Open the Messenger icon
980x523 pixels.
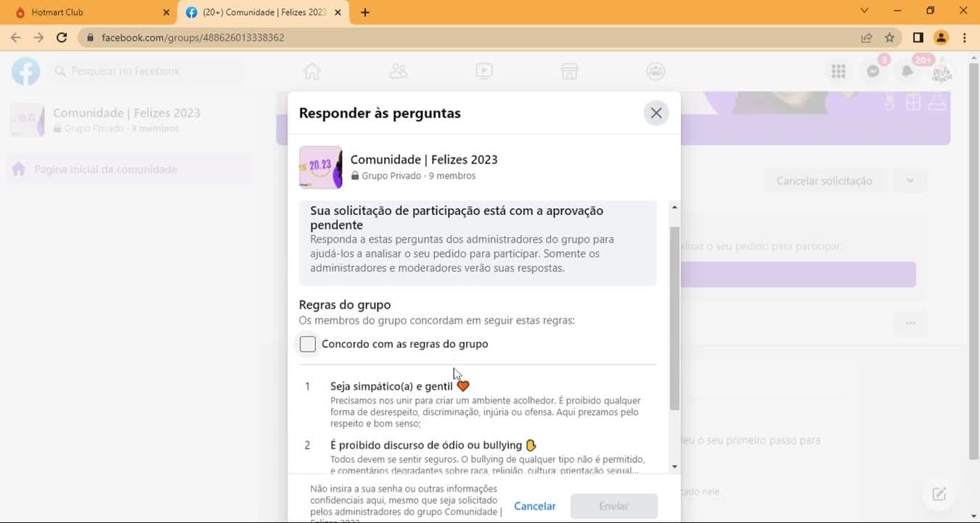873,71
